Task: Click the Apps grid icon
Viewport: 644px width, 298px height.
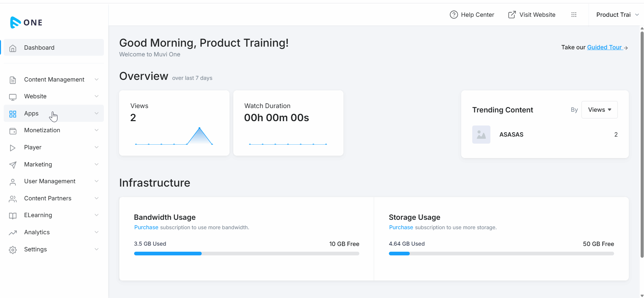Action: [13, 114]
